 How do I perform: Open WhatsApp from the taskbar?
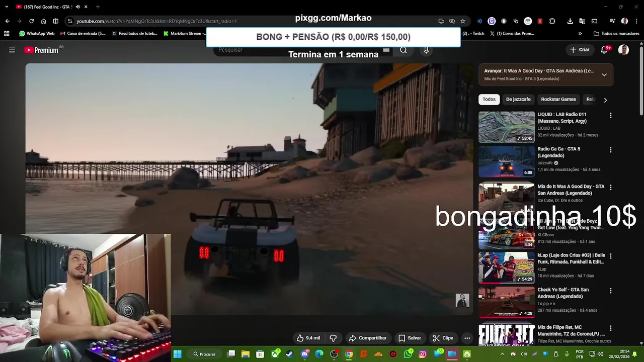408,354
